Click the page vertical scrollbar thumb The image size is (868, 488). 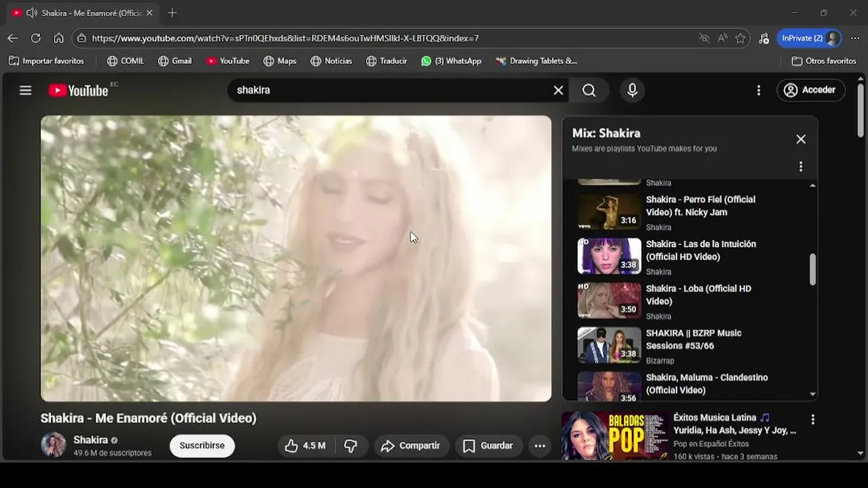tap(861, 110)
